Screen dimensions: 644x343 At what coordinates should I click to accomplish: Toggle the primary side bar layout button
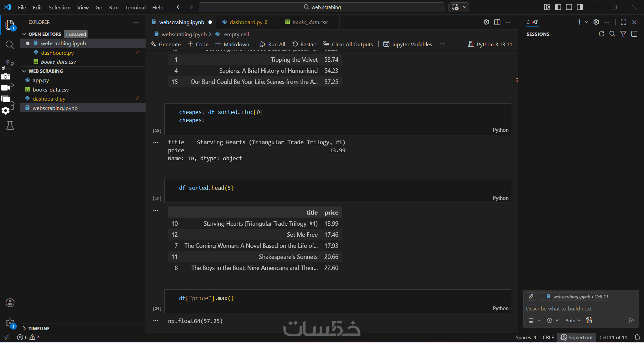pos(558,7)
